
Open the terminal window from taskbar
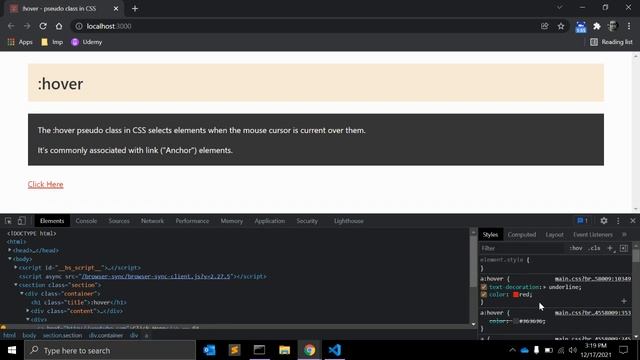pos(259,350)
